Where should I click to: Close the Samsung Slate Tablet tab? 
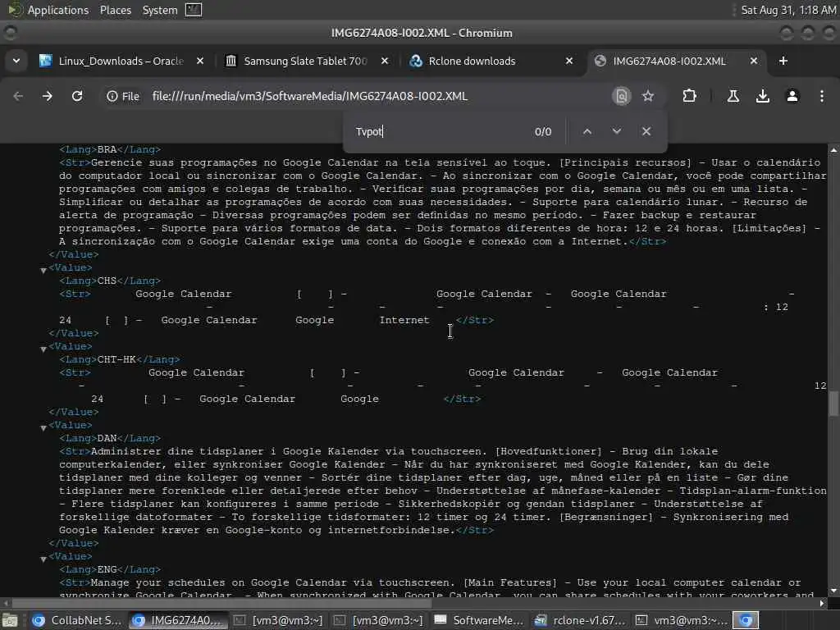(384, 61)
